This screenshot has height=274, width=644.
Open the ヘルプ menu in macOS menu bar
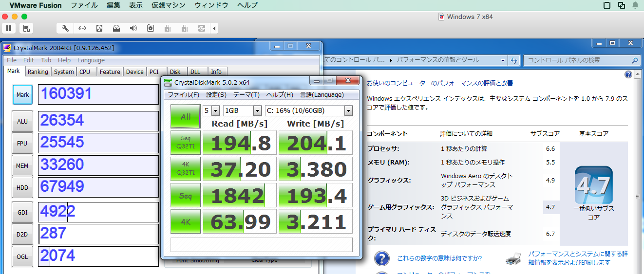(247, 5)
